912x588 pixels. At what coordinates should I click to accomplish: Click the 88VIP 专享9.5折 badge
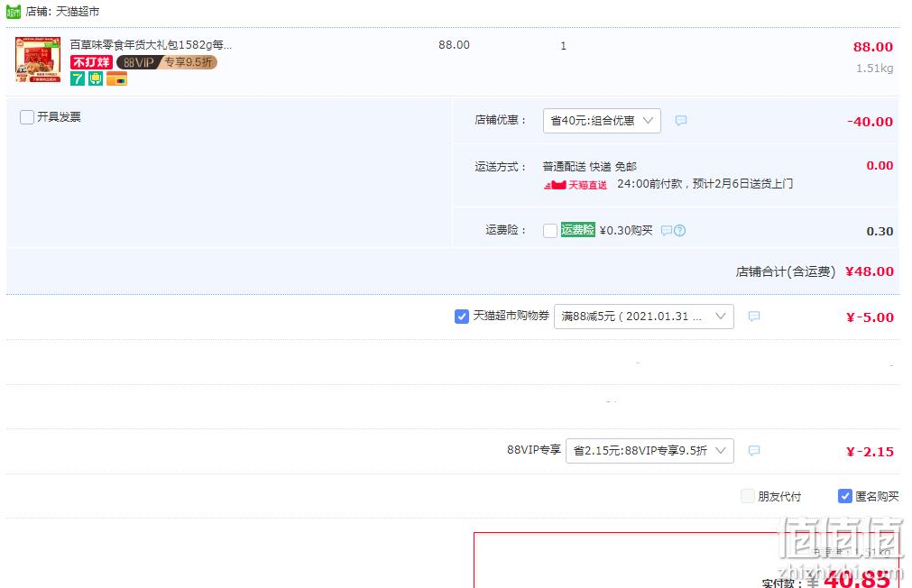[x=167, y=62]
